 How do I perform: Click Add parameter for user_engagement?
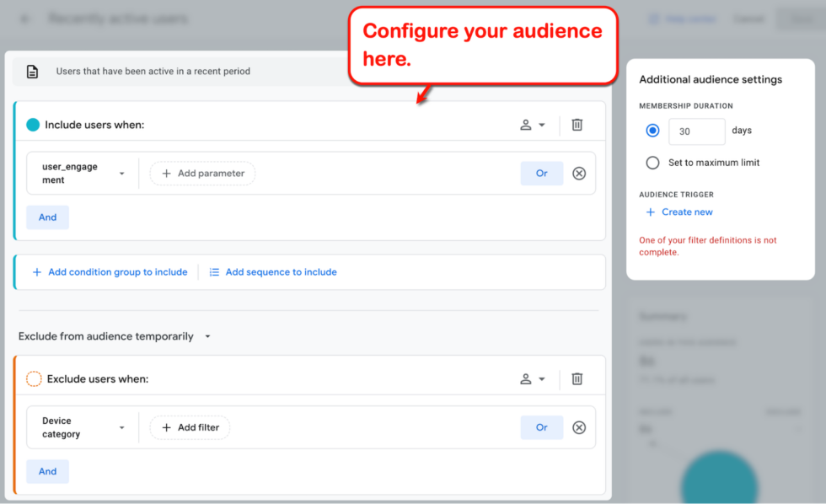(201, 173)
